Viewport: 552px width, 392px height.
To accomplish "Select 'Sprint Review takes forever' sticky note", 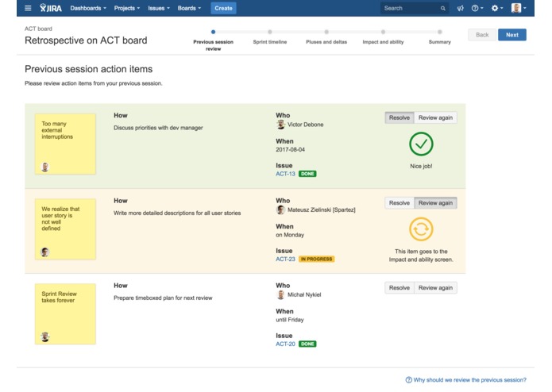I will (x=65, y=313).
